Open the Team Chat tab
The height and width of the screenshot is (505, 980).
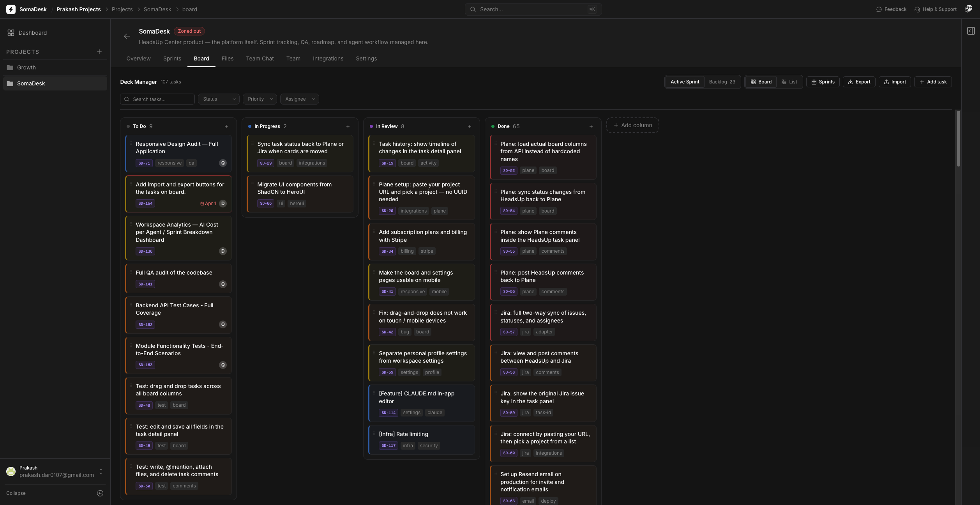tap(260, 58)
